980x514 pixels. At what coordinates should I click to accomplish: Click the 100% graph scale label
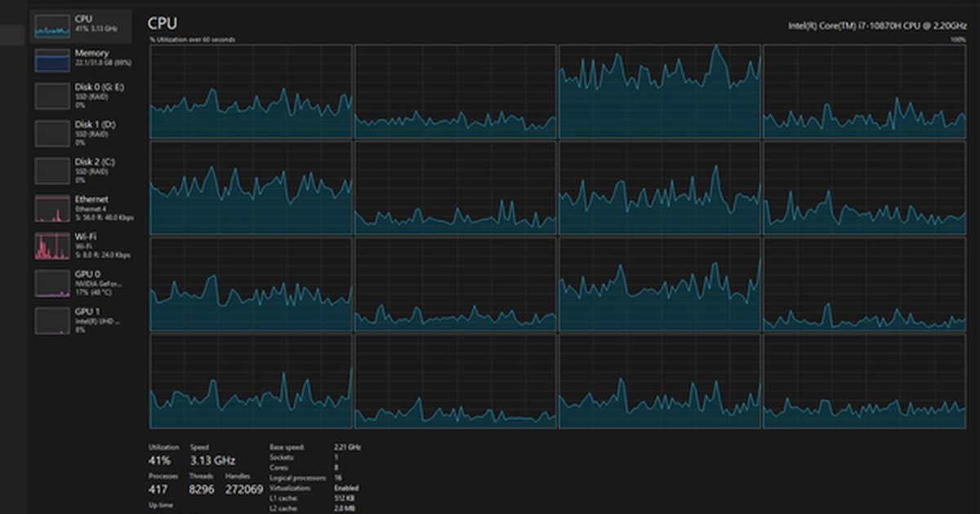click(958, 39)
